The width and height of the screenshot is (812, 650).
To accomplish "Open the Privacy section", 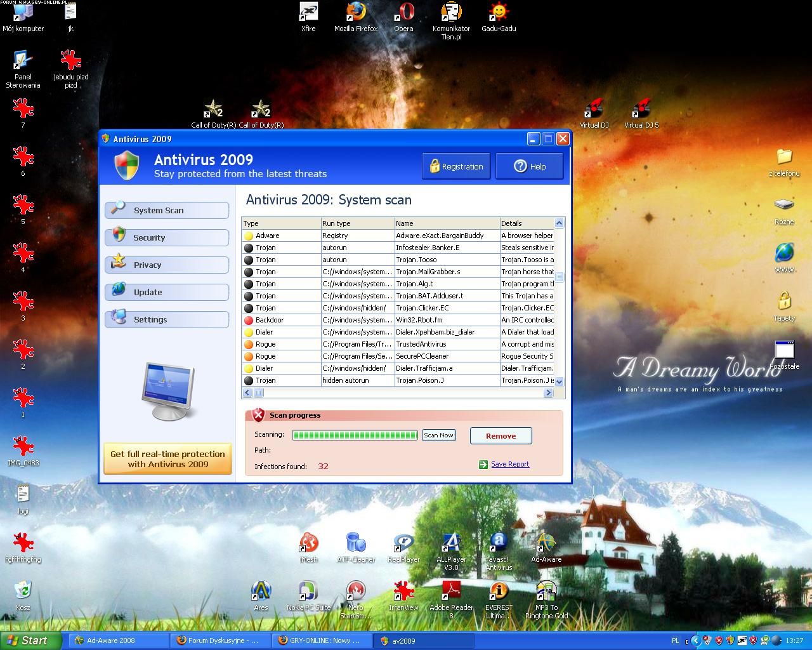I will tap(167, 265).
